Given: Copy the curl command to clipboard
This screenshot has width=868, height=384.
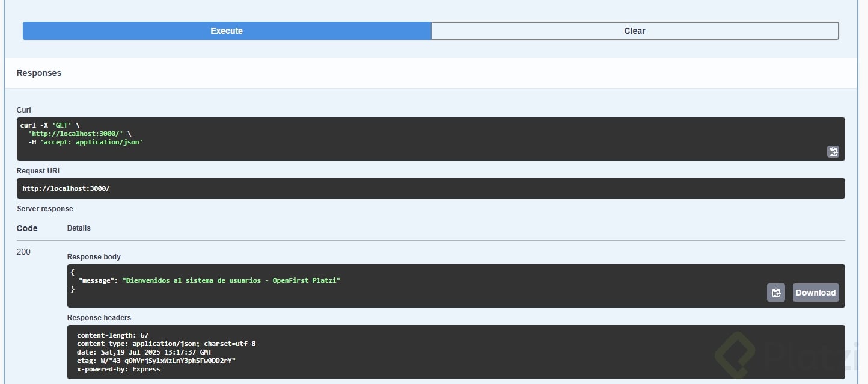Looking at the screenshot, I should pyautogui.click(x=833, y=152).
